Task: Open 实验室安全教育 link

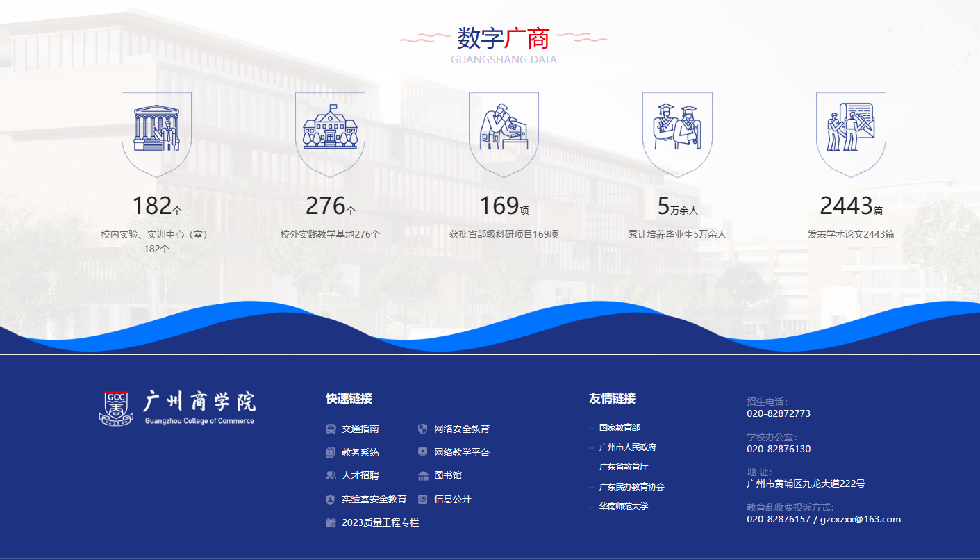Action: pos(374,500)
